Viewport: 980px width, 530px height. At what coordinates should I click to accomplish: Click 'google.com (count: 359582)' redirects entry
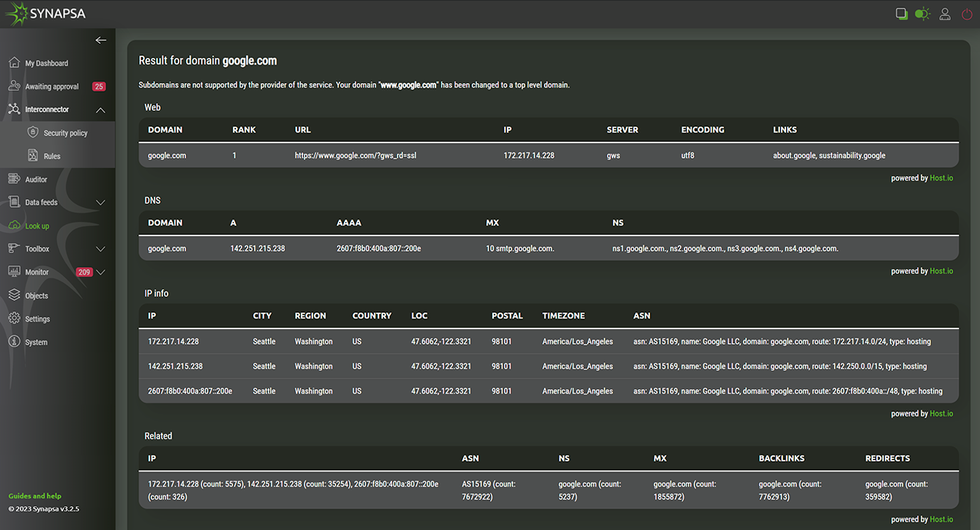896,490
